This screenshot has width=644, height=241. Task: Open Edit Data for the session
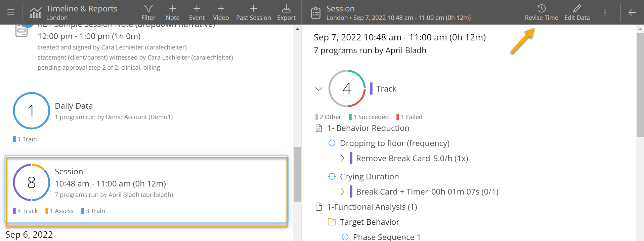coord(577,12)
